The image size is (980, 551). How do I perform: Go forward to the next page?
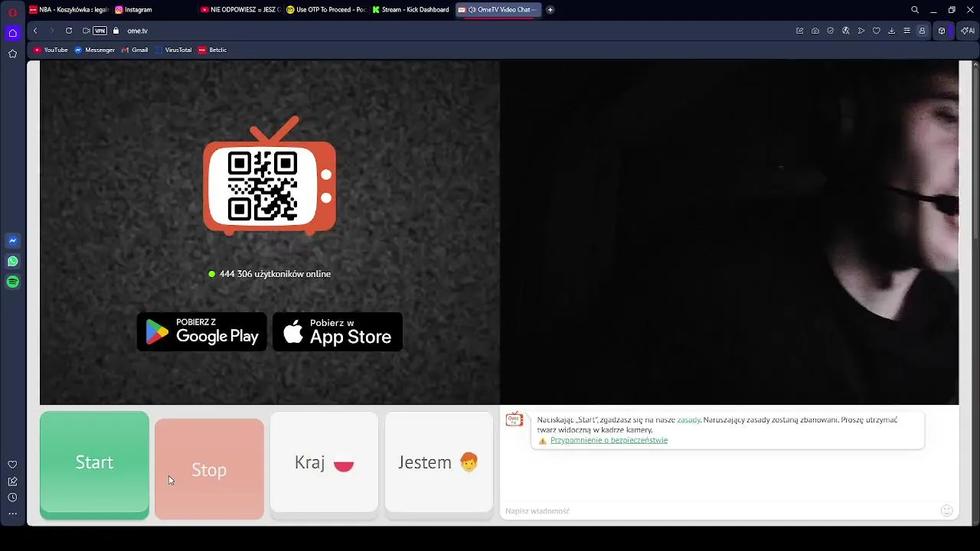[x=52, y=31]
